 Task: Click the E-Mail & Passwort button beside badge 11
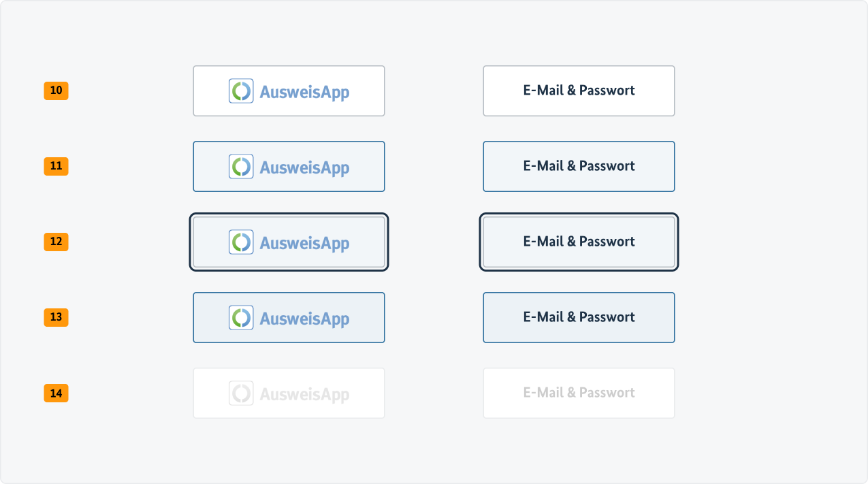click(x=579, y=166)
